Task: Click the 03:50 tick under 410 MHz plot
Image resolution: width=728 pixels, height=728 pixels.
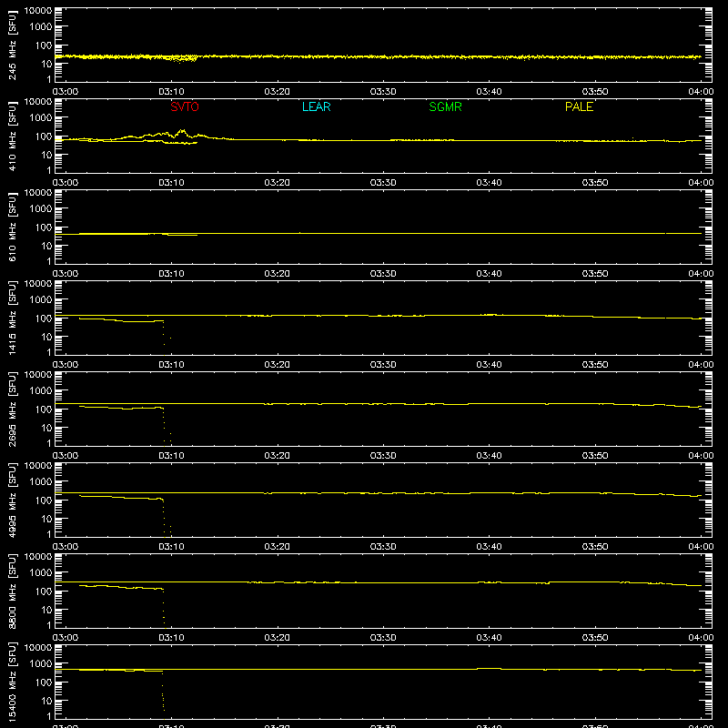Action: (x=595, y=183)
